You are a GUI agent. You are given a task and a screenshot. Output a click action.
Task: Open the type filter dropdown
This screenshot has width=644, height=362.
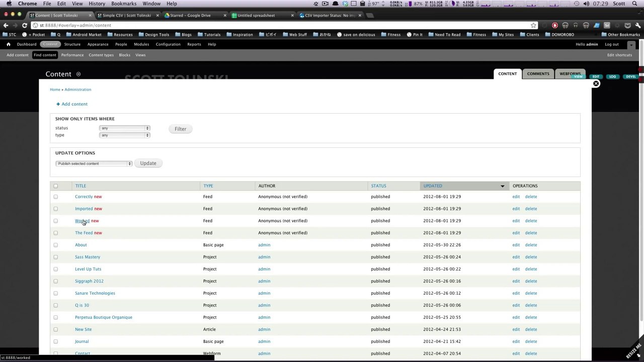[x=125, y=135]
